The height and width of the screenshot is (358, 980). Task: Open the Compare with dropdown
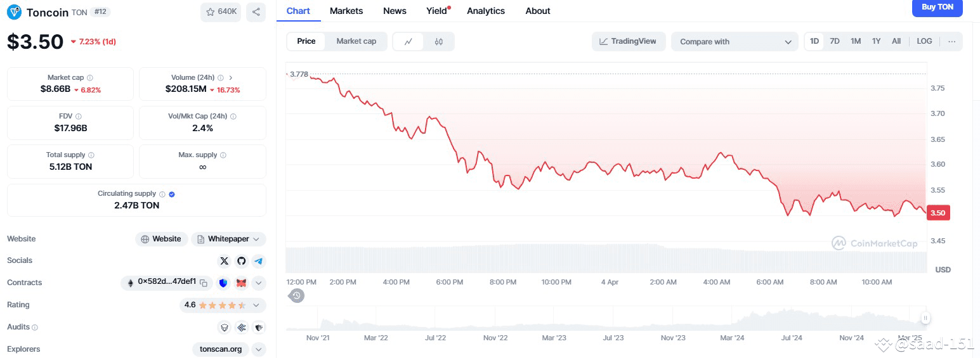tap(735, 42)
